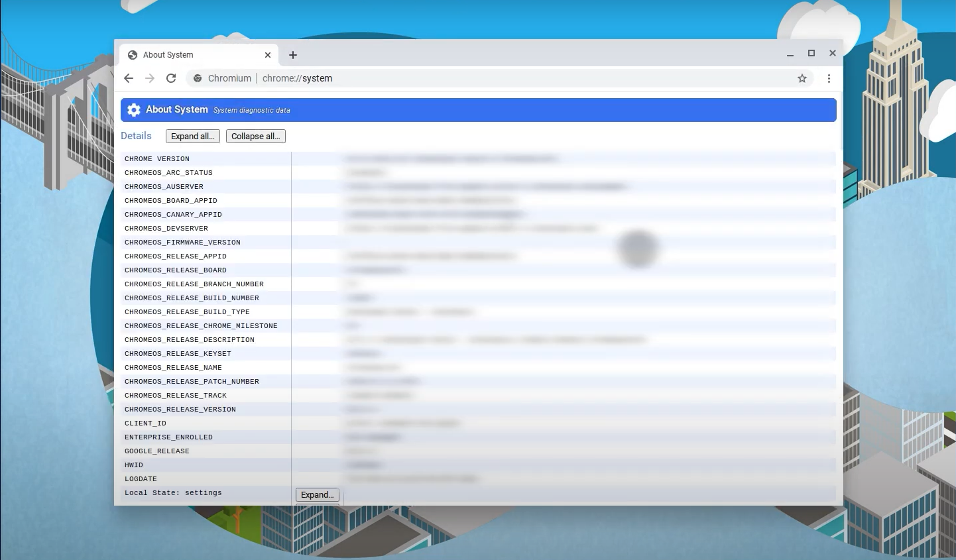
Task: Select ENTERPRISE_ENROLLED row label
Action: [168, 437]
